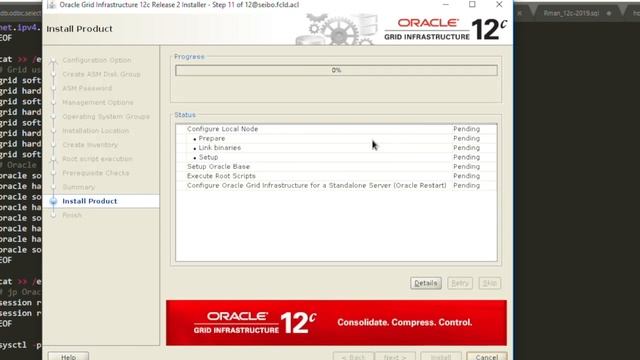
Task: Maximize the installer window
Action: [x=472, y=4]
